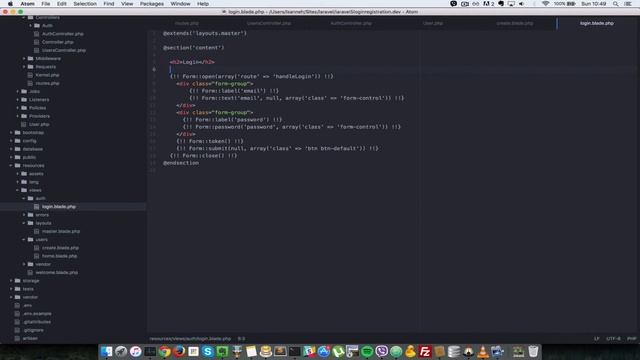The width and height of the screenshot is (640, 360).
Task: Open Firefox from the Dock
Action: click(x=179, y=351)
